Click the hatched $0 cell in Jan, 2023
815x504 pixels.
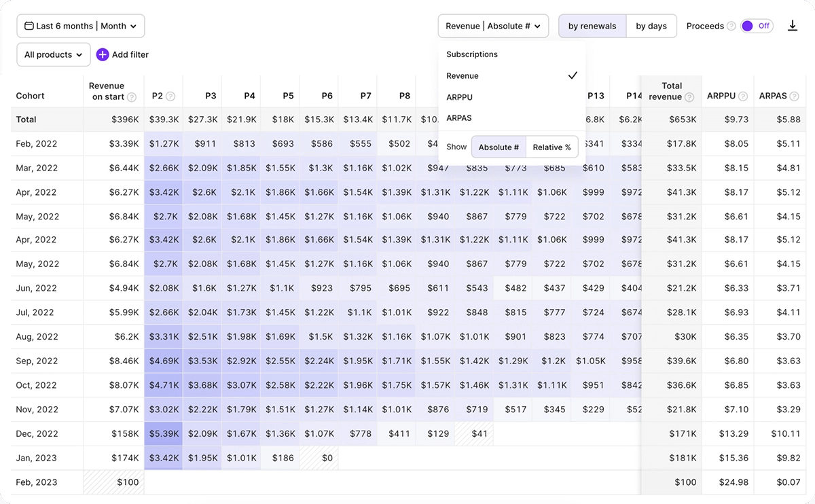(x=319, y=458)
